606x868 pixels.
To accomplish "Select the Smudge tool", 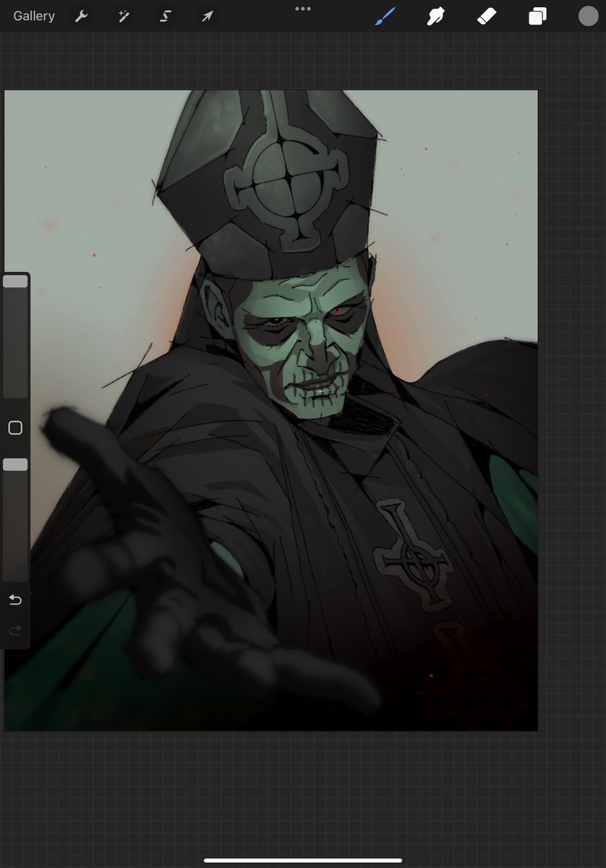I will coord(435,15).
